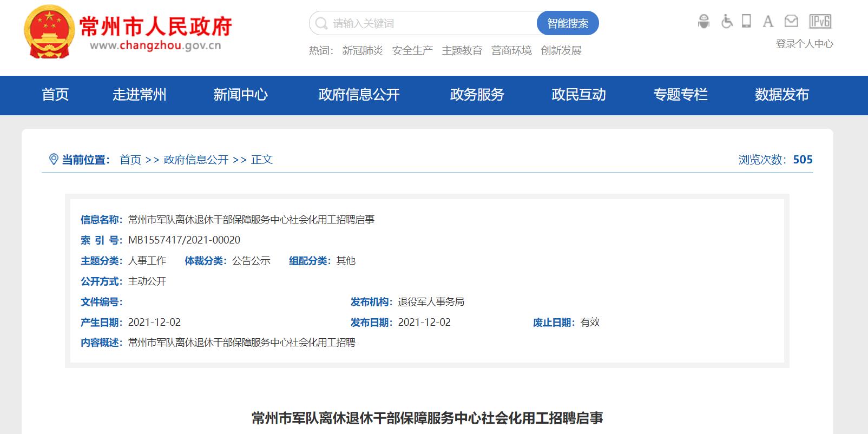The width and height of the screenshot is (868, 434).
Task: Click the index number MB1557417/2021-00020
Action: (x=184, y=240)
